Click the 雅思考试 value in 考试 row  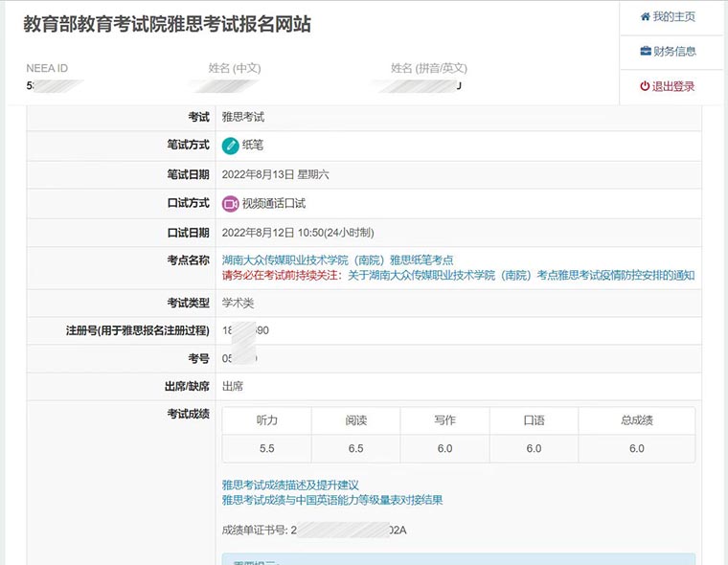click(242, 117)
